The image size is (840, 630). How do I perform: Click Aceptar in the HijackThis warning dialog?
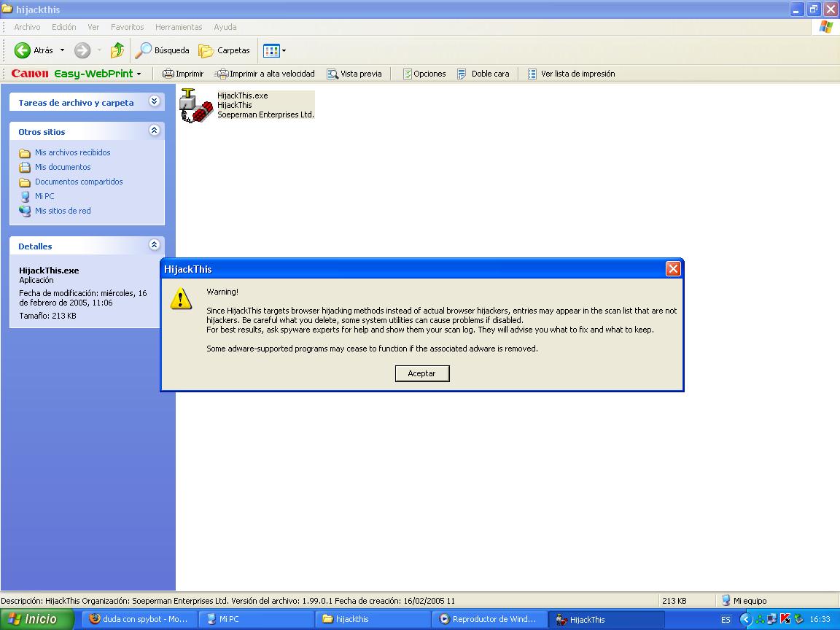(x=421, y=373)
